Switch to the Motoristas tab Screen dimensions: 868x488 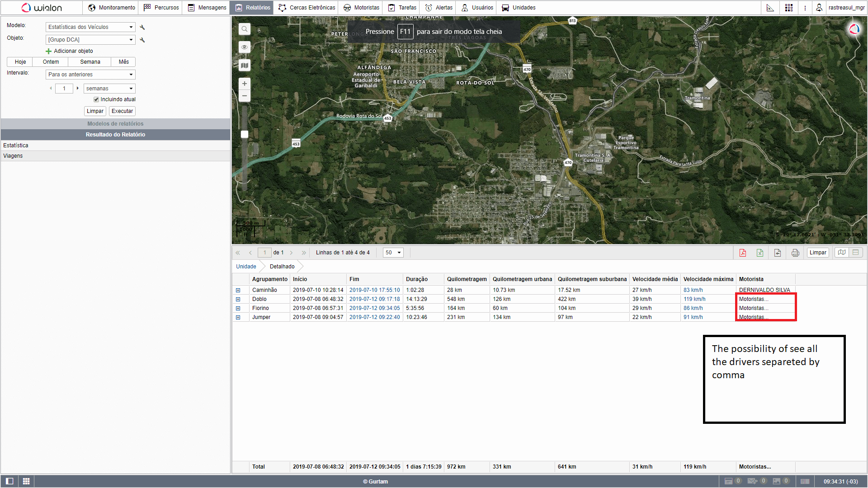(x=361, y=8)
